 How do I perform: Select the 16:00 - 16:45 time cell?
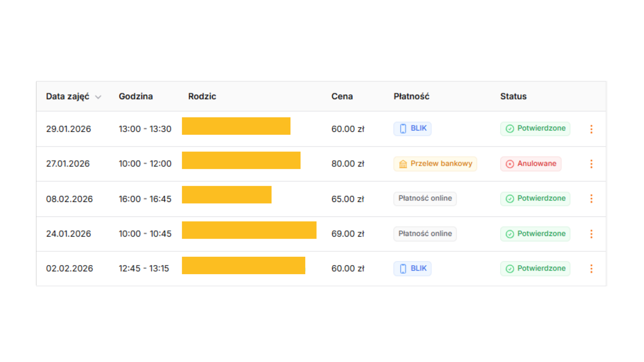click(x=145, y=199)
